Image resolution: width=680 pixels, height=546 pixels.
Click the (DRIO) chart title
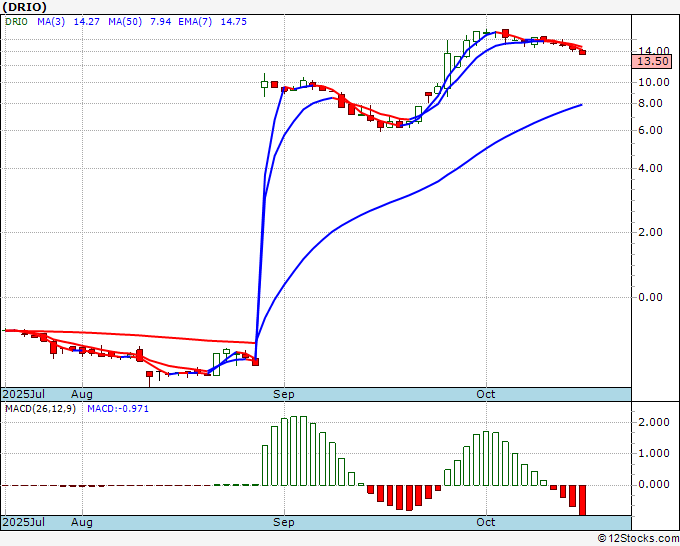coord(24,7)
